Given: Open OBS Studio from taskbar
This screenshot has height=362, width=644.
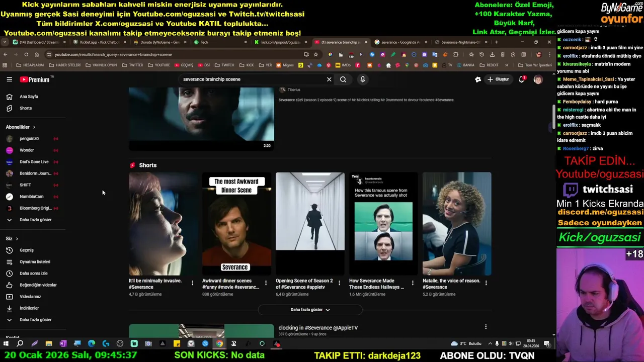Looking at the screenshot, I should click(120, 344).
